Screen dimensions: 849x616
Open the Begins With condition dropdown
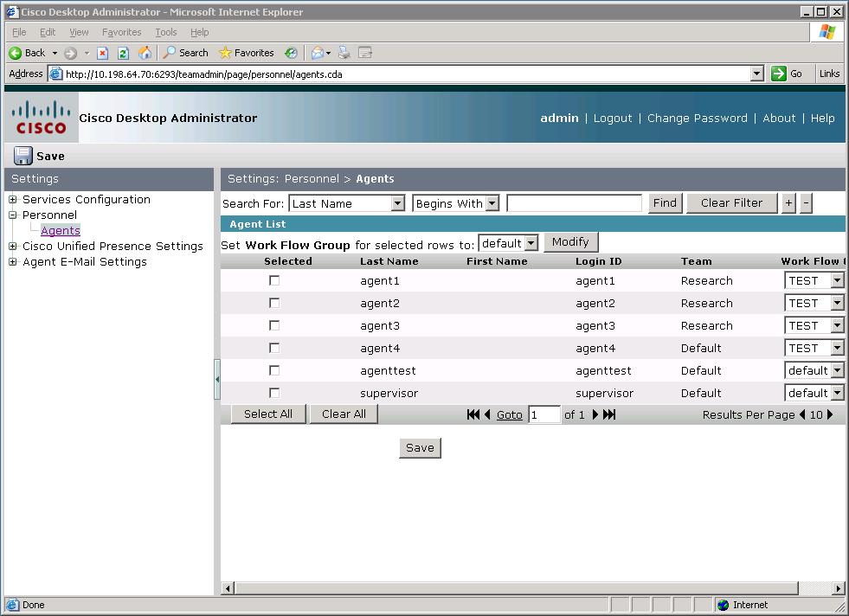492,203
